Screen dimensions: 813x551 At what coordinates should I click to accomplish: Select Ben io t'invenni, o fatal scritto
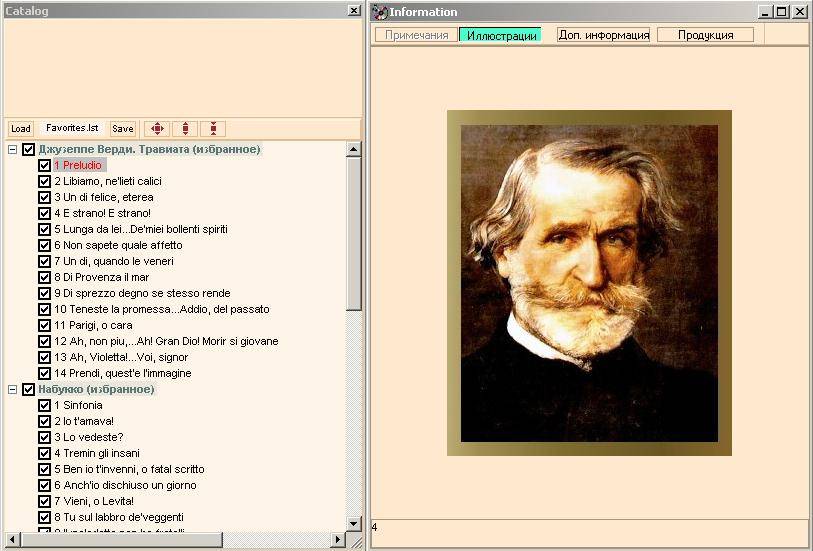130,469
